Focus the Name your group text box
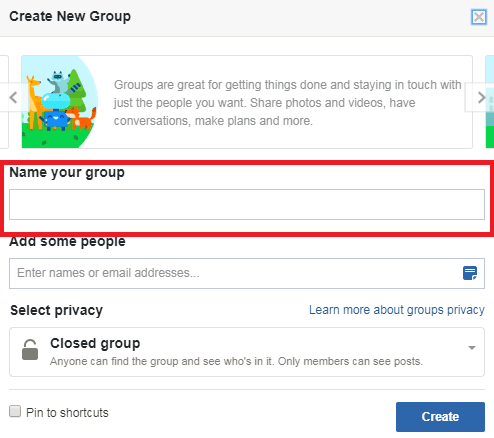Viewport: 494px width, 438px height. [247, 204]
